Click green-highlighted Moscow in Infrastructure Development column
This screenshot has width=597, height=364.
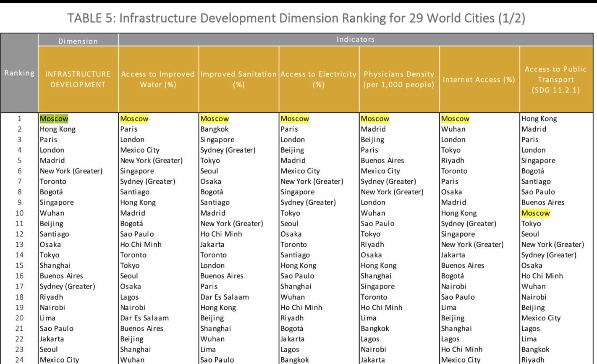coord(54,118)
